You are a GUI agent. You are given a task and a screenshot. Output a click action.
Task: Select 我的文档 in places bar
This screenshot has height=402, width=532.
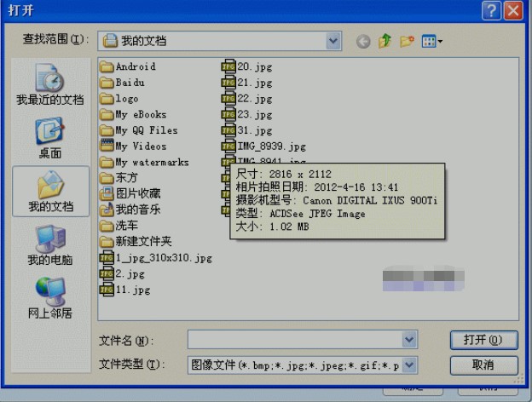(x=50, y=192)
